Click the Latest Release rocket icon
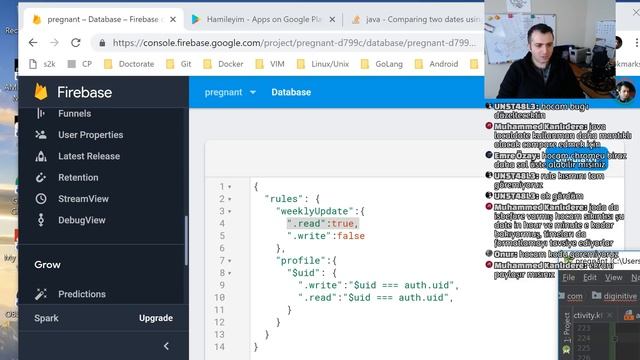 pos(41,156)
